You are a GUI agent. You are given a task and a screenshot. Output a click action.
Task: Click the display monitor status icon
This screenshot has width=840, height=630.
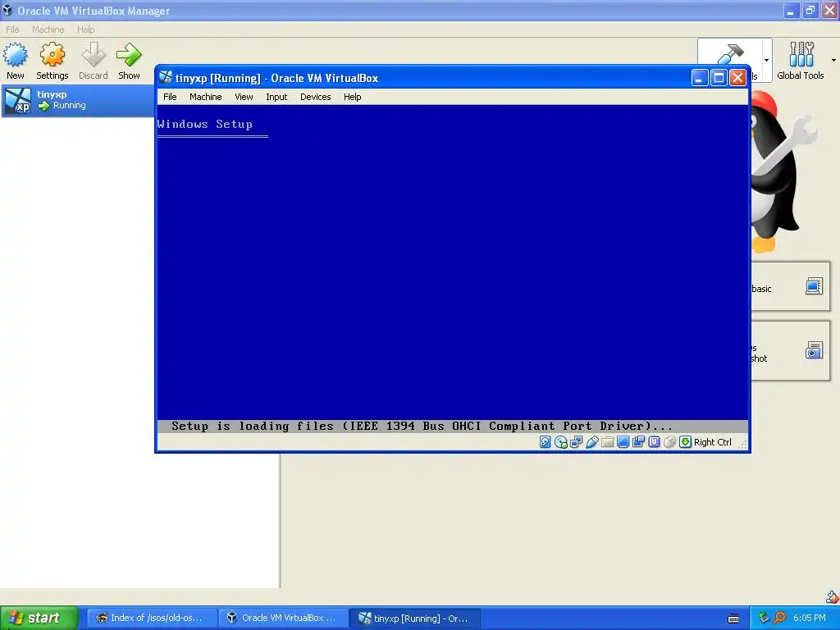click(623, 442)
